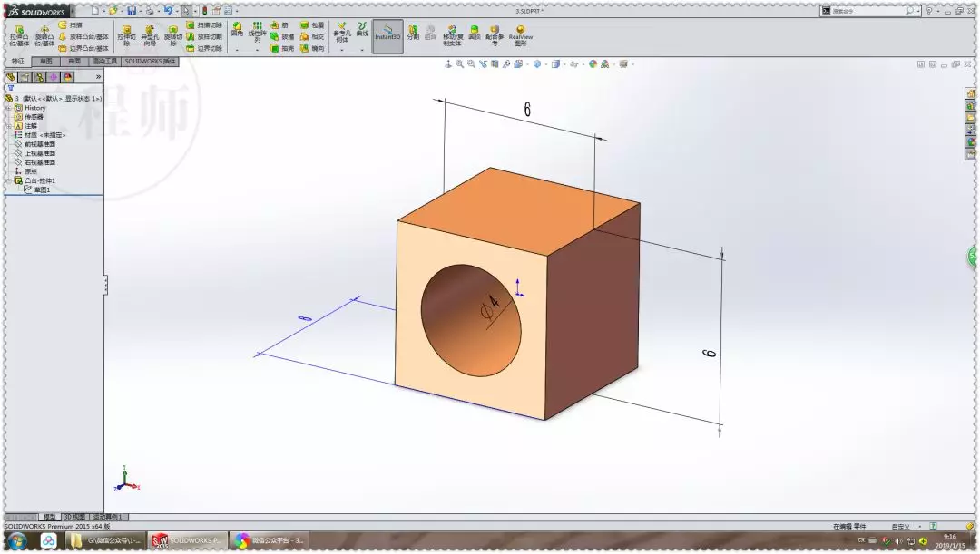Click the Revolved Boss/Base (旋转凸台/基体) tool
The height and width of the screenshot is (554, 980).
click(x=44, y=36)
